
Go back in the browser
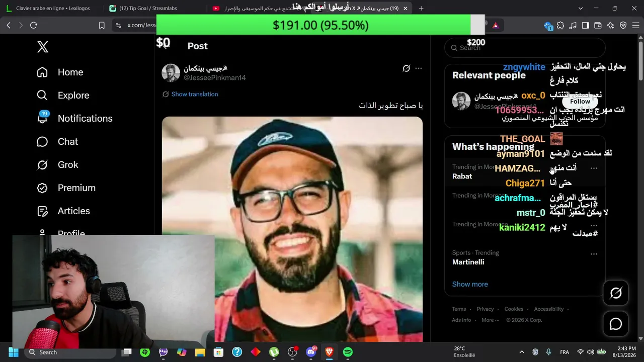pos(9,25)
